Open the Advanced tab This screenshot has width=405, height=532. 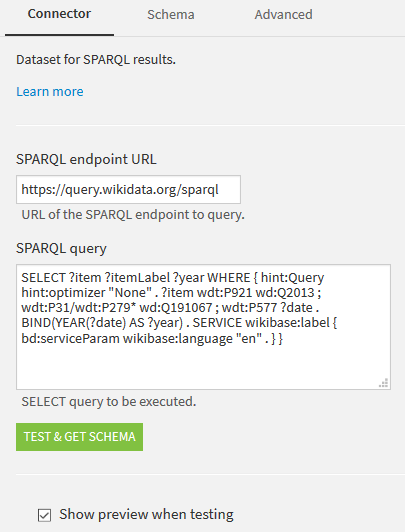pyautogui.click(x=284, y=15)
